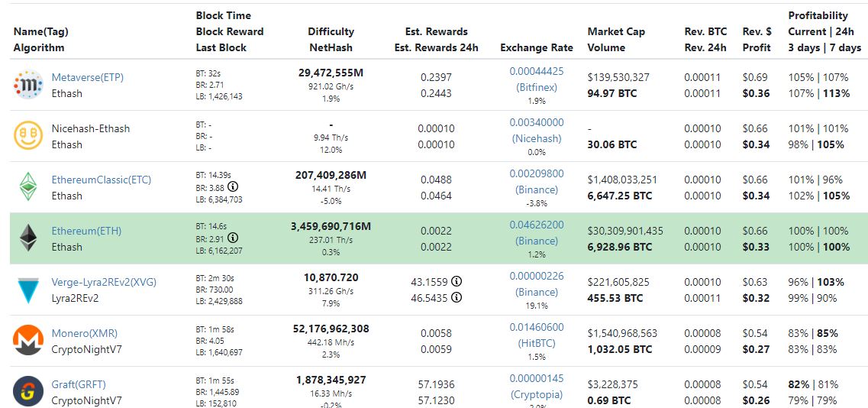This screenshot has height=408, width=868.
Task: Click Ethereum nethash 237.01 Th/s
Action: pyautogui.click(x=331, y=240)
